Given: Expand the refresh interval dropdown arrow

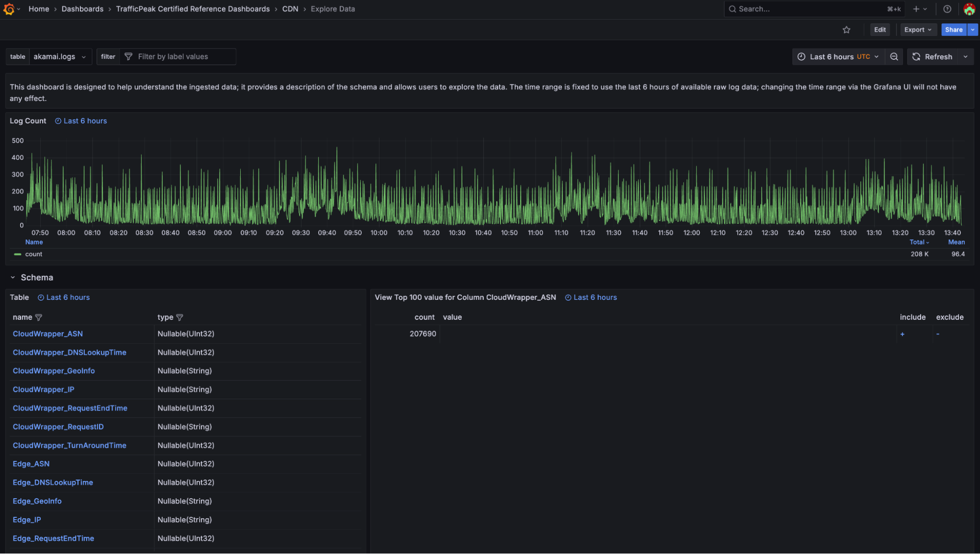Looking at the screenshot, I should point(965,57).
